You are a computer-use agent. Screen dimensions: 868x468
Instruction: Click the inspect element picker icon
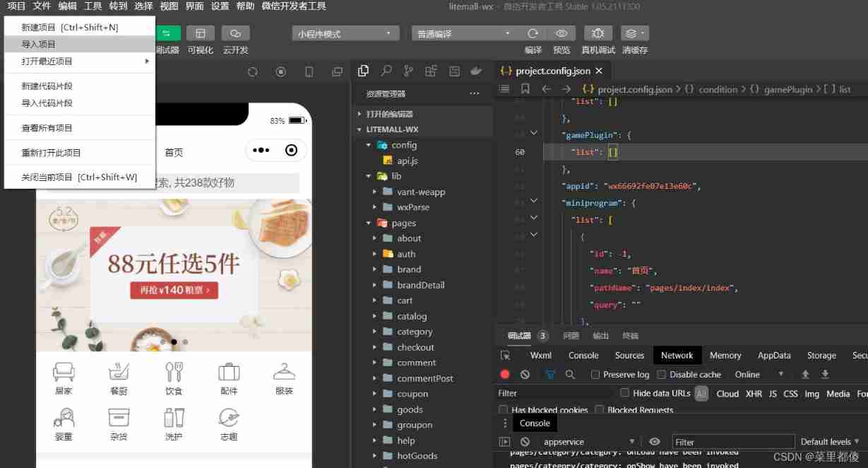(505, 356)
